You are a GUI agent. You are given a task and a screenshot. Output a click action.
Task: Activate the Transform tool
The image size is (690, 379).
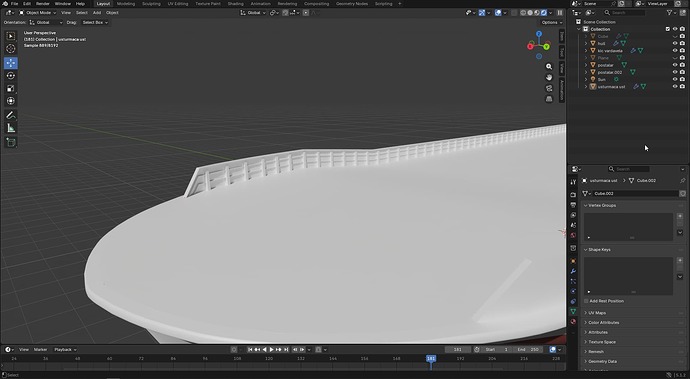(11, 101)
